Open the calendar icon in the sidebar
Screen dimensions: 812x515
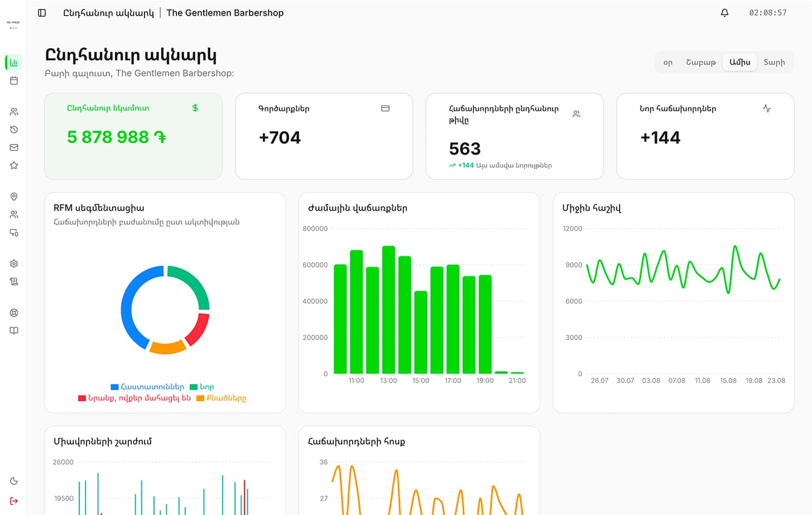point(14,80)
